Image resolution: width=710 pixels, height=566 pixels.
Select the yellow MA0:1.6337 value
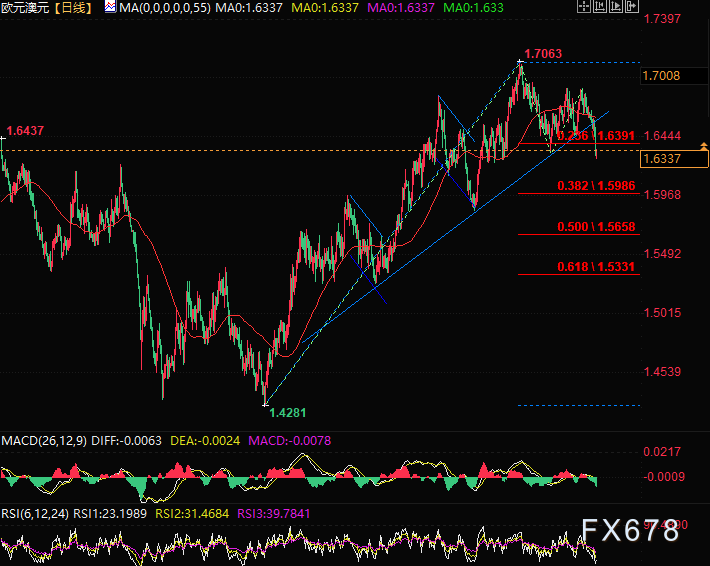pos(325,8)
